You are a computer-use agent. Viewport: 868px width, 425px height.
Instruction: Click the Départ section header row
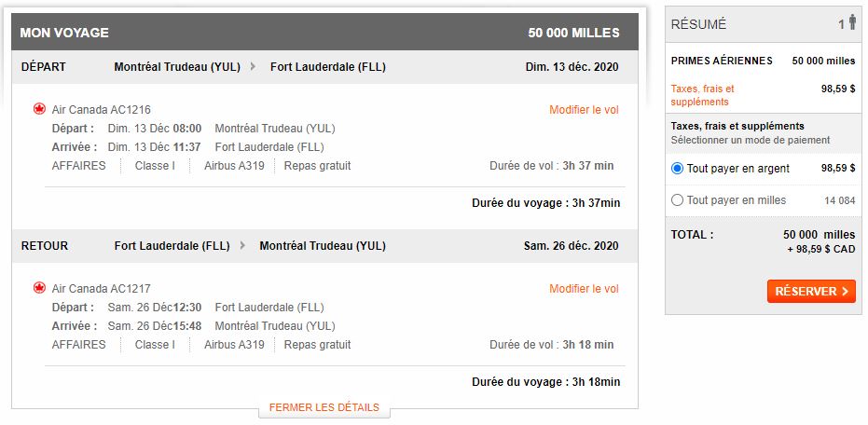point(324,67)
